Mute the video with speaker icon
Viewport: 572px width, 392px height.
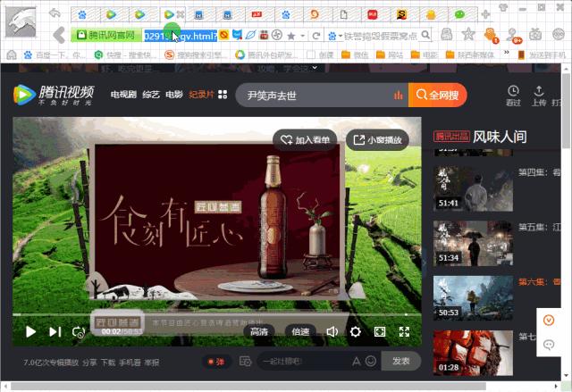tap(332, 331)
